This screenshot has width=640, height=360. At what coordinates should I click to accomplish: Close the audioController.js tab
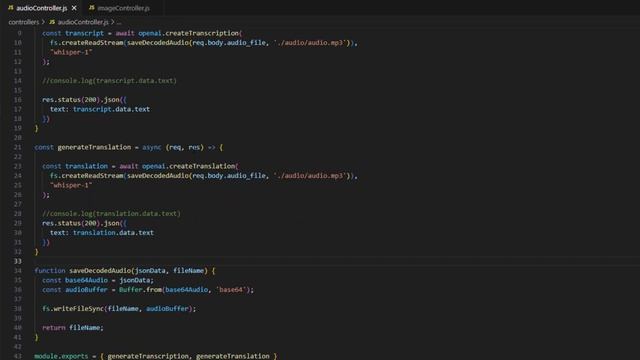(74, 8)
